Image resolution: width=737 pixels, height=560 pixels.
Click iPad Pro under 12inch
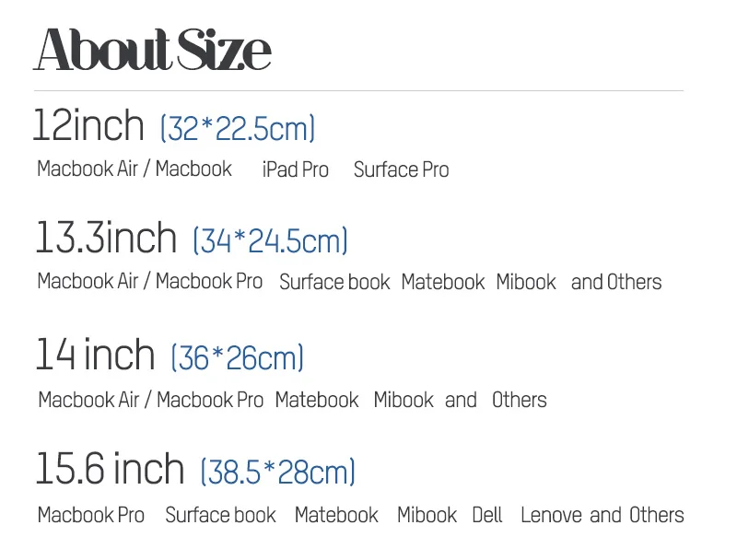click(295, 169)
